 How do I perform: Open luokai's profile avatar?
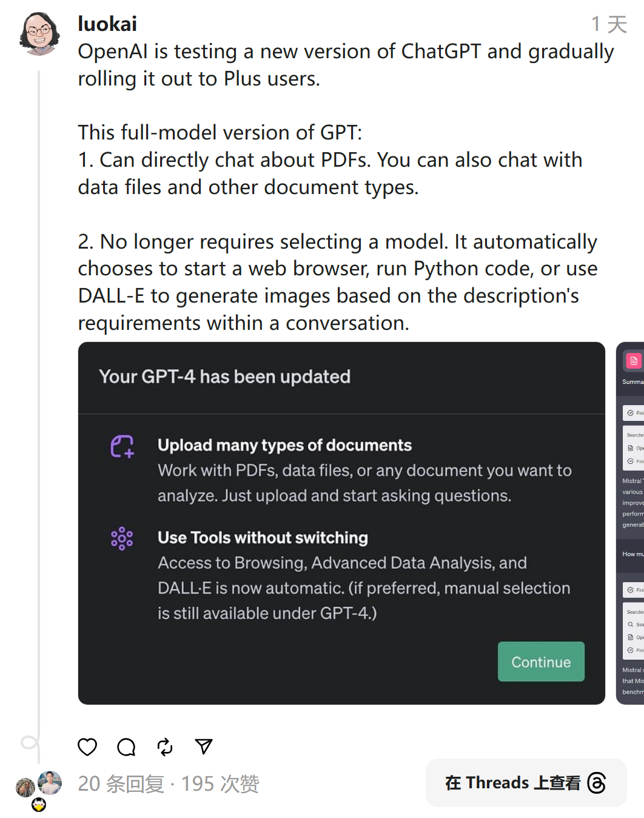(39, 34)
